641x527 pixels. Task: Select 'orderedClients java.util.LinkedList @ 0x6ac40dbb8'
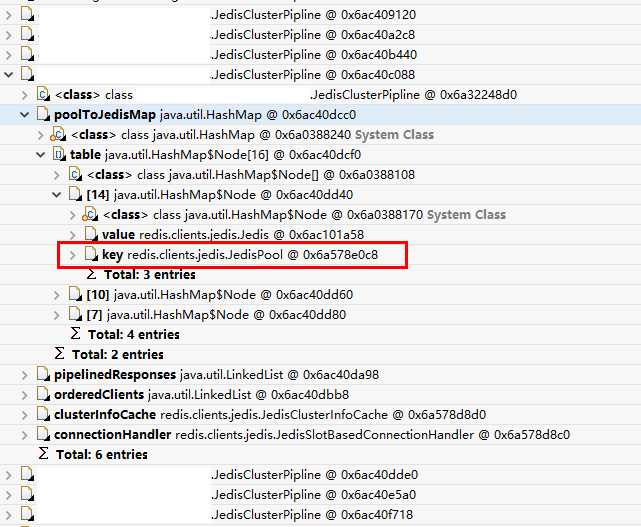tap(202, 395)
